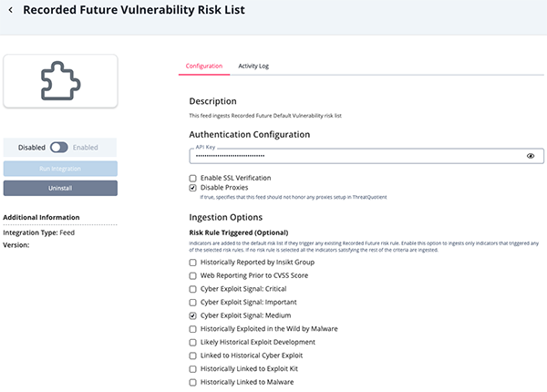Click the puzzle piece integration icon

pos(60,82)
